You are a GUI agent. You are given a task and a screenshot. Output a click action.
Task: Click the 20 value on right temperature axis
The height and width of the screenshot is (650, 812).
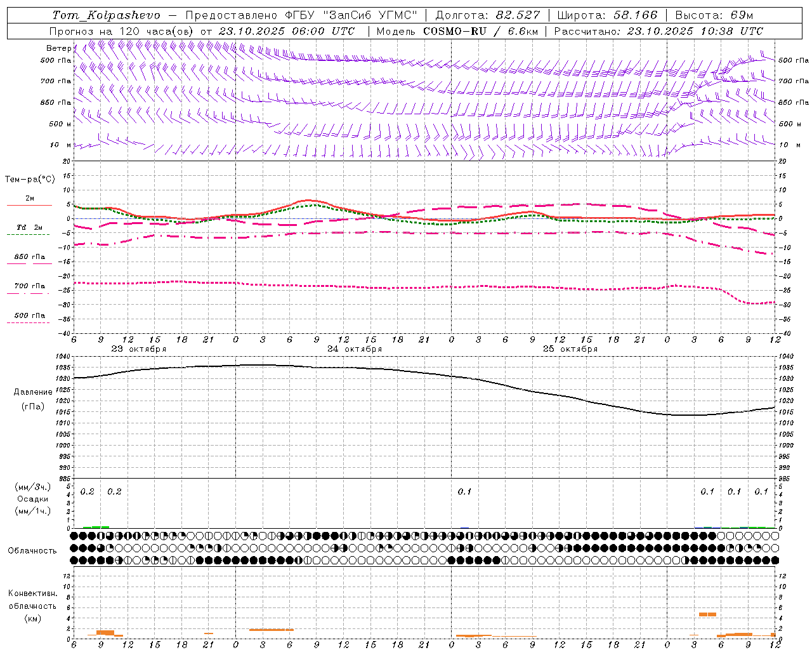(782, 161)
